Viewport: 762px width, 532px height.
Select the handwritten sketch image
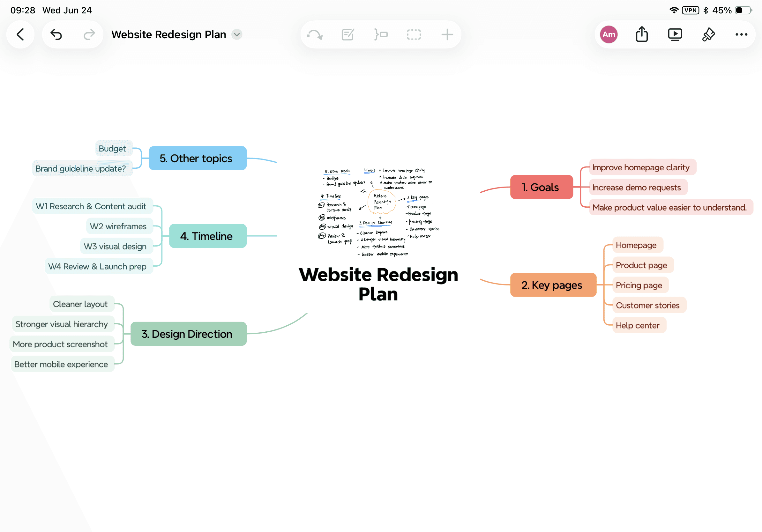click(x=378, y=212)
